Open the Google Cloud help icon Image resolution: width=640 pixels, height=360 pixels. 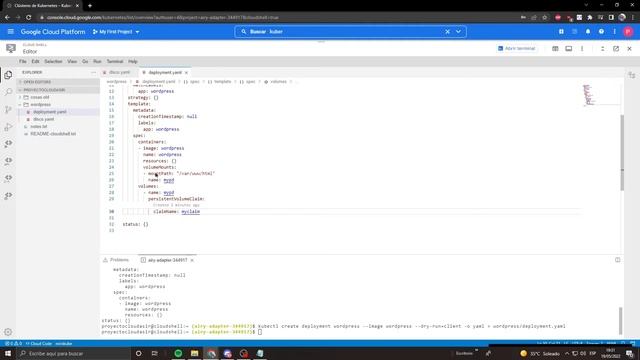pos(601,31)
